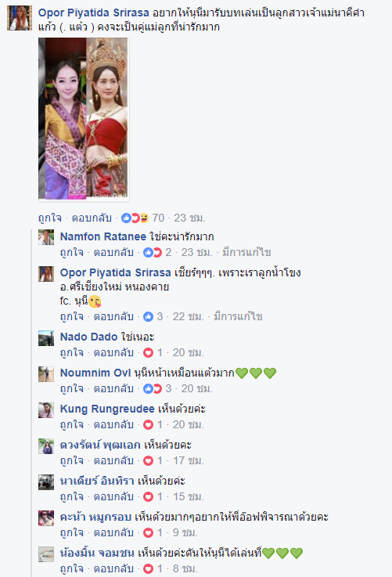Reply to the top comment with photo

click(92, 218)
